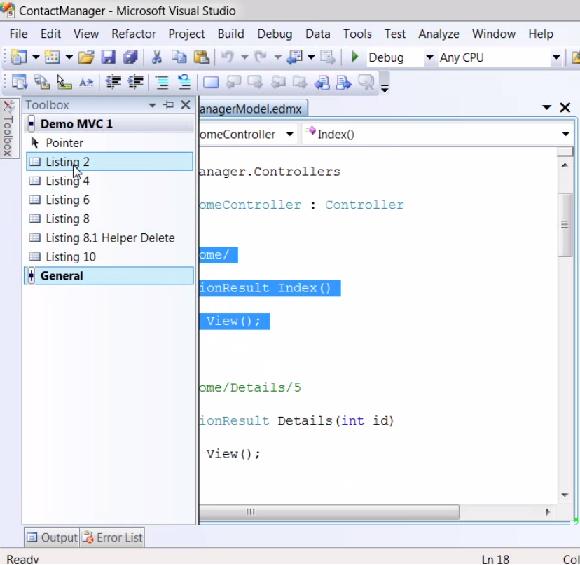Start debugging with green play arrow
The height and width of the screenshot is (565, 580).
(355, 57)
